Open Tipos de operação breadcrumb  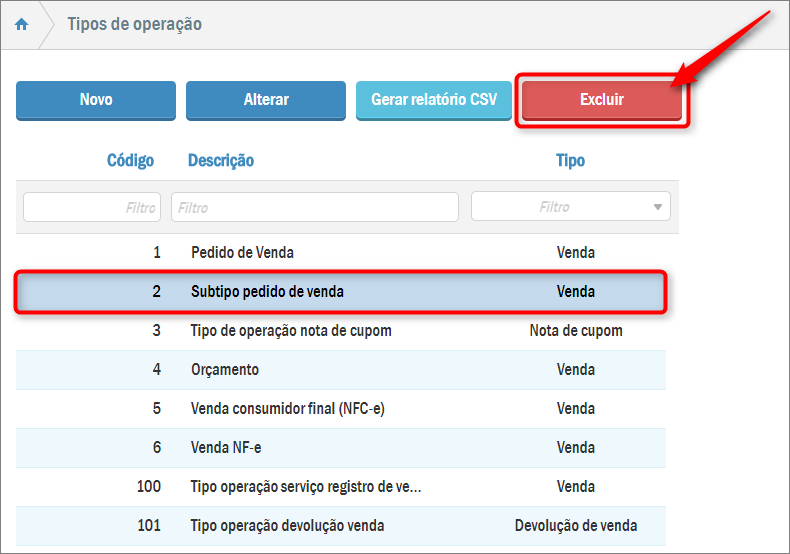134,24
